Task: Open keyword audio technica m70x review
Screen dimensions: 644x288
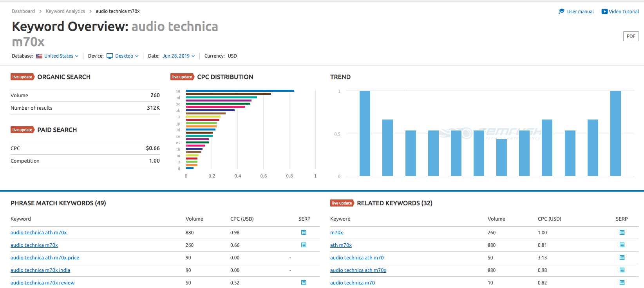Action: pyautogui.click(x=42, y=283)
